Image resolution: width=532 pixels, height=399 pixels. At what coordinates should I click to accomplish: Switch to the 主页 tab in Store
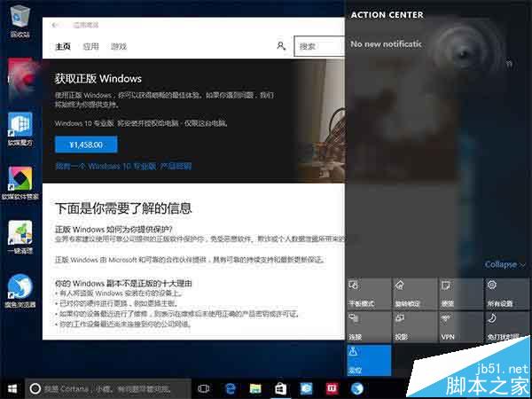63,46
